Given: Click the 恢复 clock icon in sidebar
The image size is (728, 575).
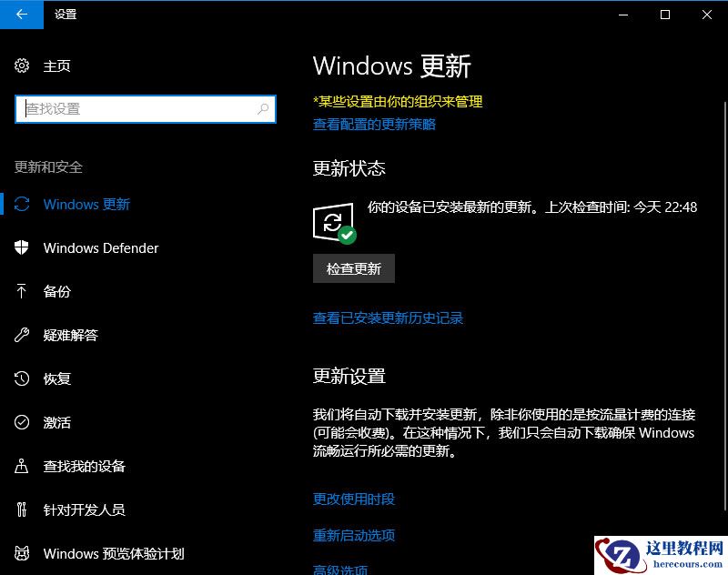Looking at the screenshot, I should (x=22, y=379).
